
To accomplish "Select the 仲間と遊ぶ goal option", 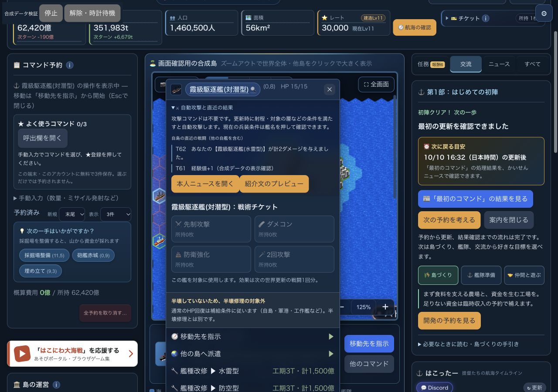I will [524, 275].
